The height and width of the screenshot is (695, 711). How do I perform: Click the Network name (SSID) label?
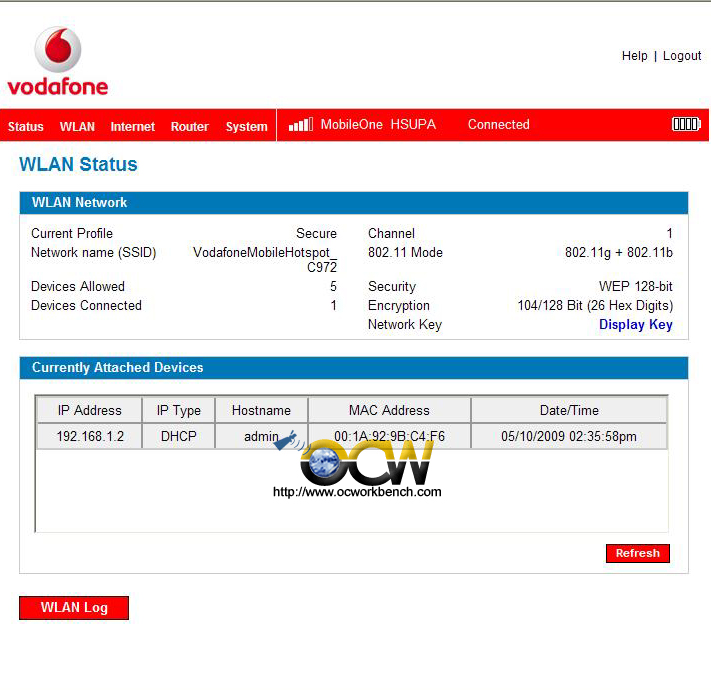[x=93, y=253]
